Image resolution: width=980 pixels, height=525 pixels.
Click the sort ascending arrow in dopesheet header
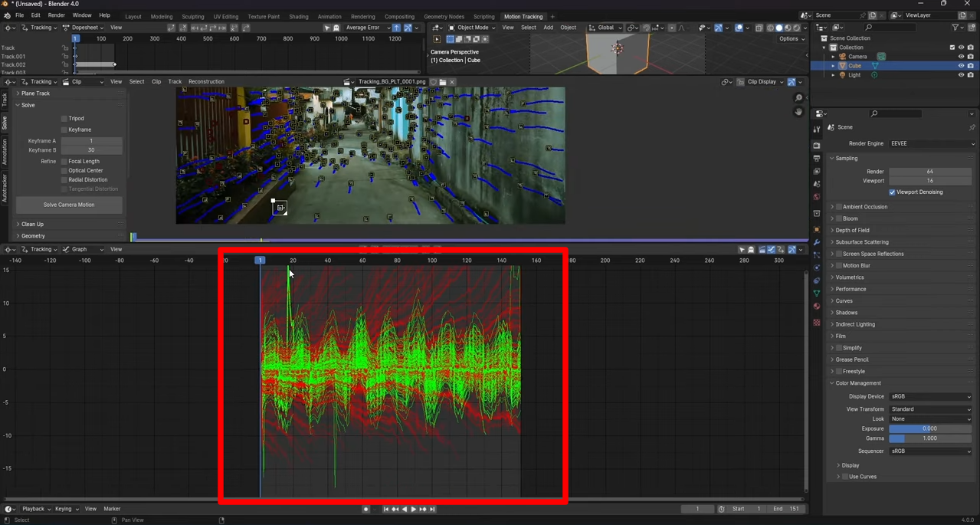coord(397,28)
